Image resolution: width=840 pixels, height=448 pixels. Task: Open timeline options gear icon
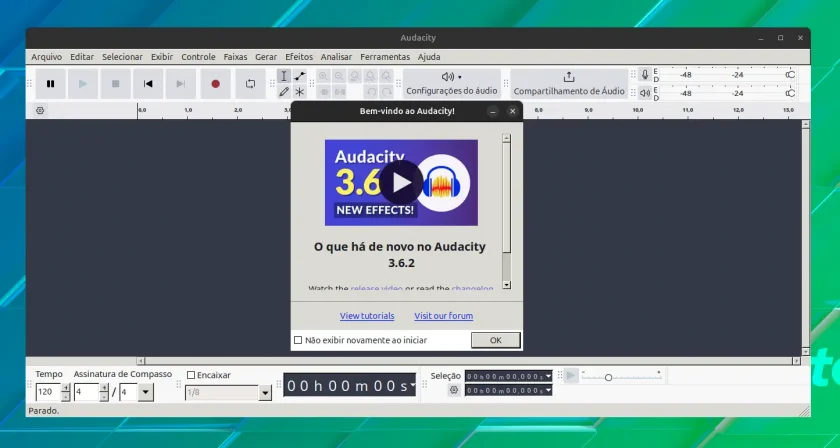40,111
